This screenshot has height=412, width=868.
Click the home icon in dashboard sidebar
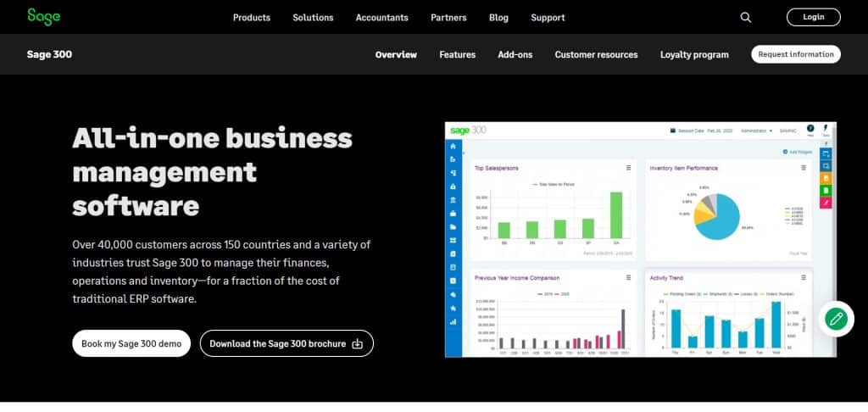453,146
